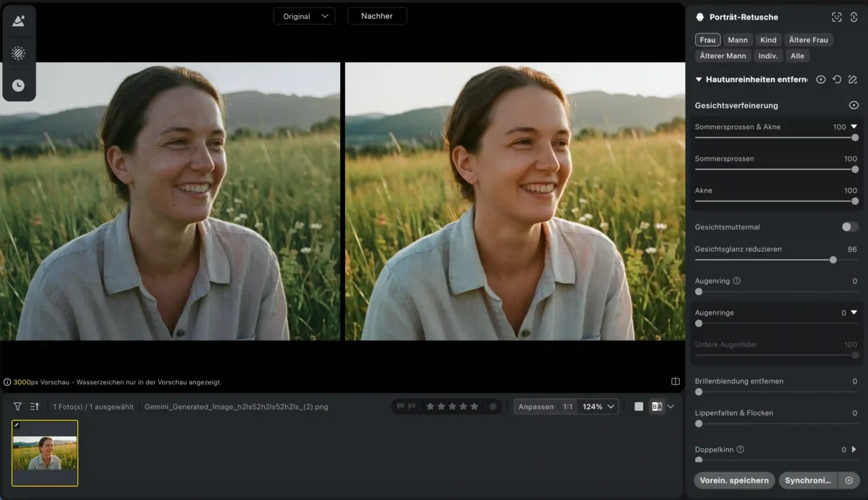This screenshot has width=868, height=500.
Task: Click the Vorein. speichern button
Action: click(x=734, y=480)
